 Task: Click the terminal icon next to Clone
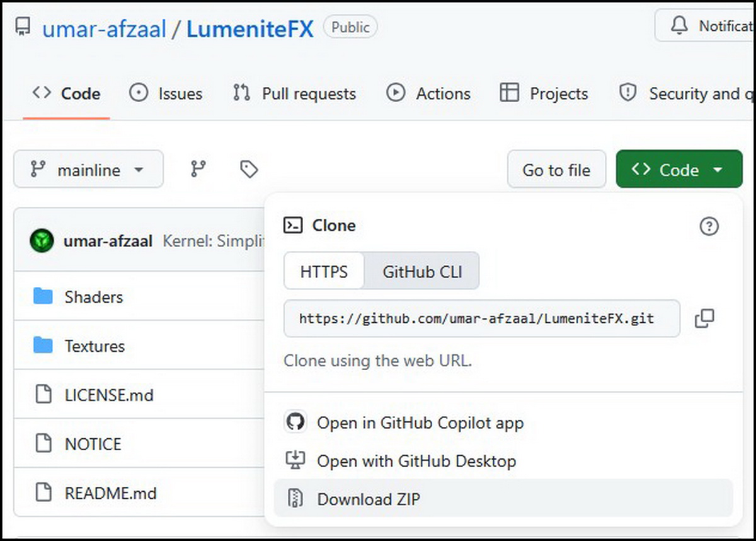(293, 225)
